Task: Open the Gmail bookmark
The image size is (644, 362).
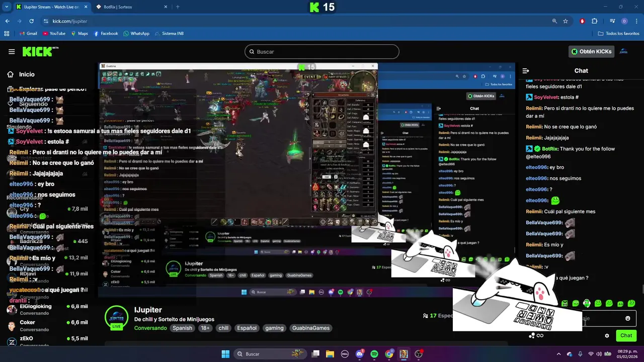Action: coord(28,34)
